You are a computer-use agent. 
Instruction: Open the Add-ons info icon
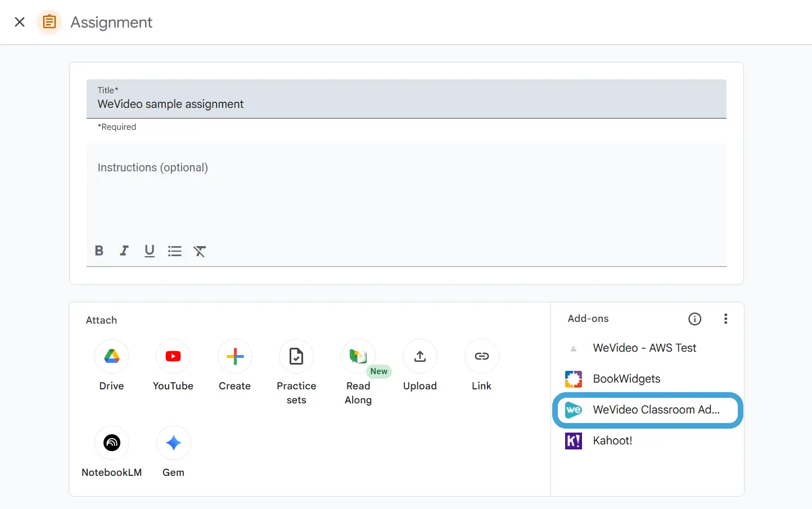coord(695,319)
